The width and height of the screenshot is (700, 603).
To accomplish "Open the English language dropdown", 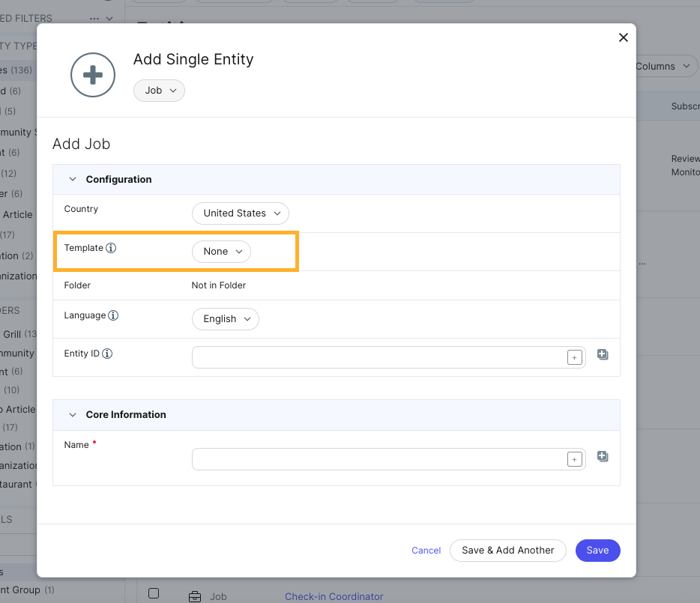I will 225,318.
